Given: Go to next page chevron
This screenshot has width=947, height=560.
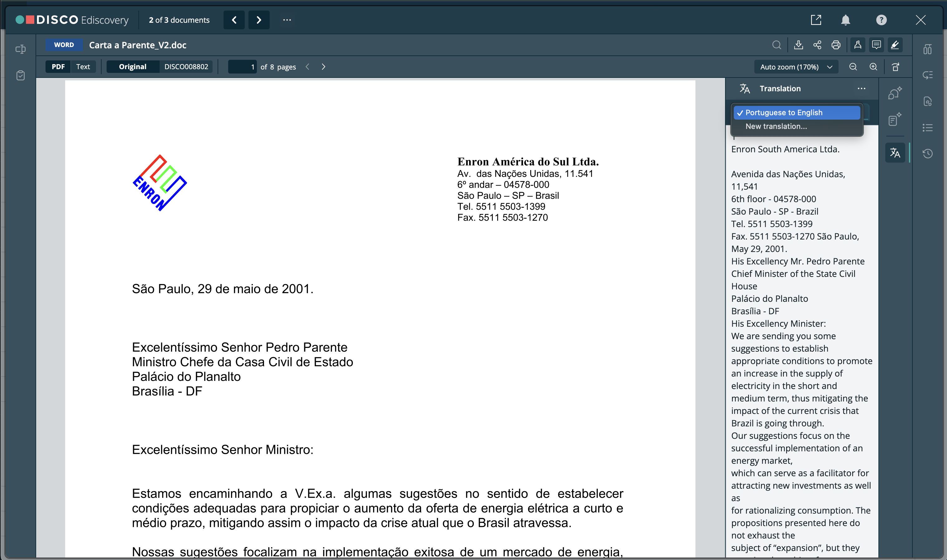Looking at the screenshot, I should [x=323, y=67].
